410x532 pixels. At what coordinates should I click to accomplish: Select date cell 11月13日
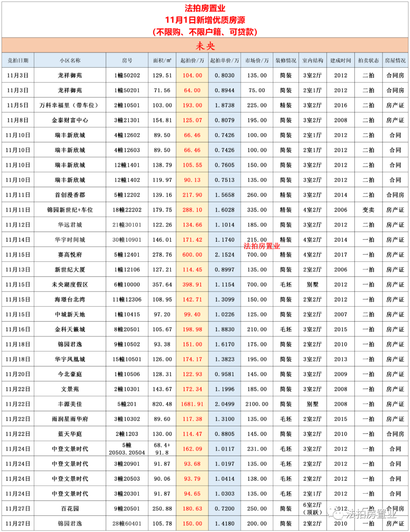tap(18, 270)
